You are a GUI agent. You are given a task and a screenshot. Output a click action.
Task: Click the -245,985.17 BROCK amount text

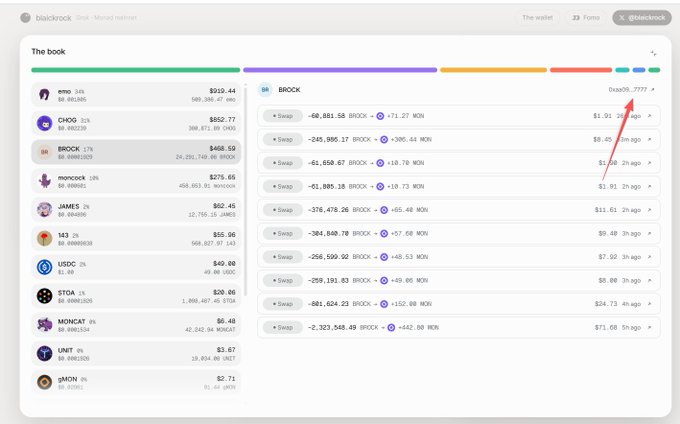click(x=339, y=140)
